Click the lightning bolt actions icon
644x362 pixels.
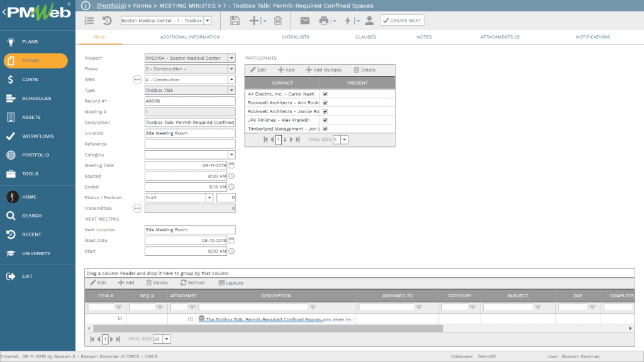tap(348, 21)
